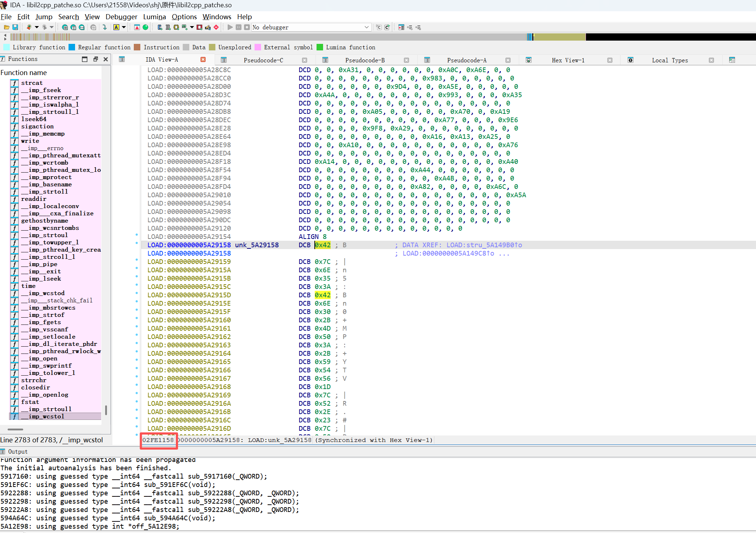Click the navigation band overview bar
The width and height of the screenshot is (756, 533).
click(290, 37)
